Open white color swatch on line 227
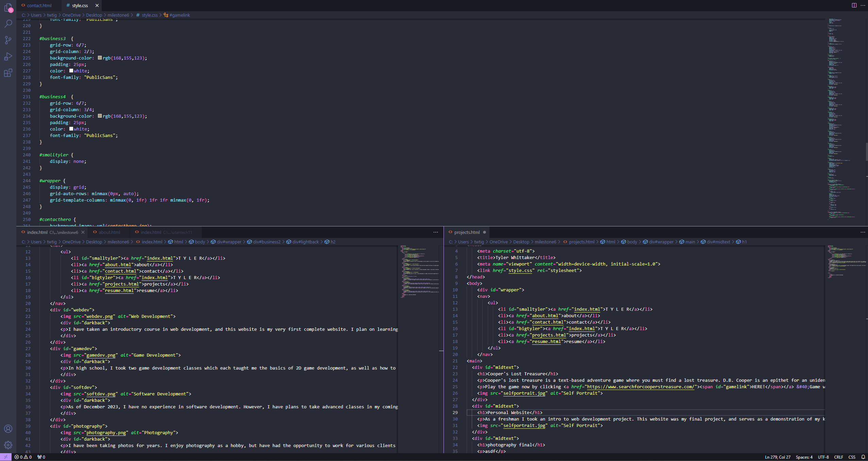 [x=71, y=71]
